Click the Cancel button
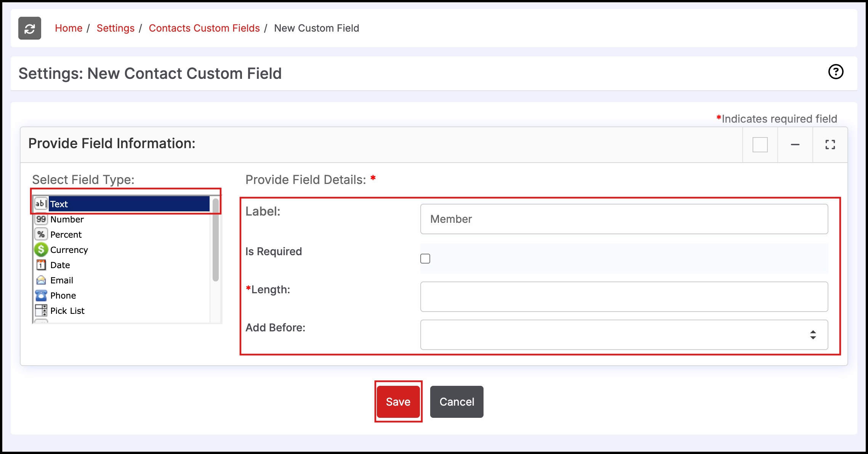The image size is (868, 454). pyautogui.click(x=456, y=402)
